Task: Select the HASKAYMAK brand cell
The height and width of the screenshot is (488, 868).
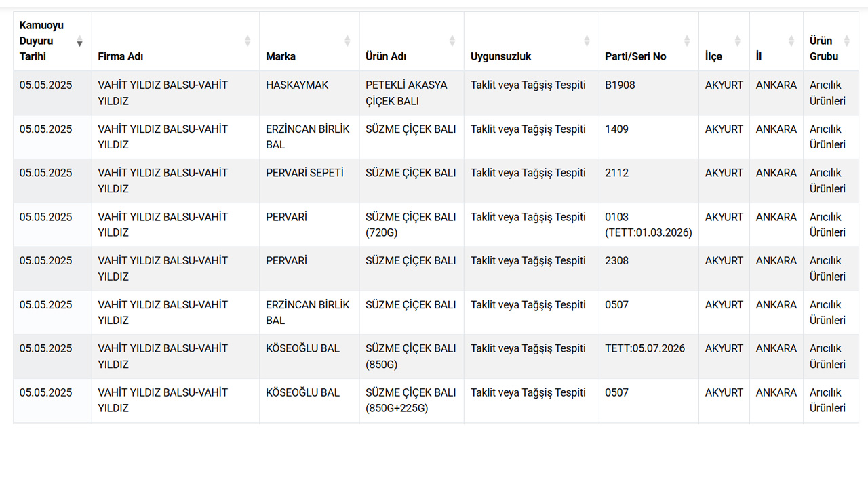Action: (309, 93)
